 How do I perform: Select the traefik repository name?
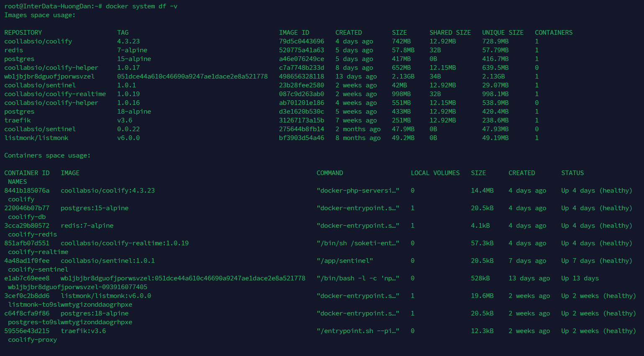pyautogui.click(x=17, y=120)
